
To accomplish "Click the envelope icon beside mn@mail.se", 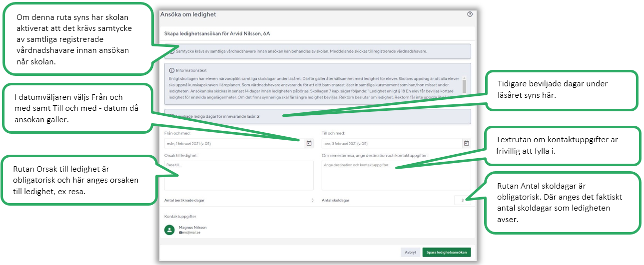I will click(180, 233).
